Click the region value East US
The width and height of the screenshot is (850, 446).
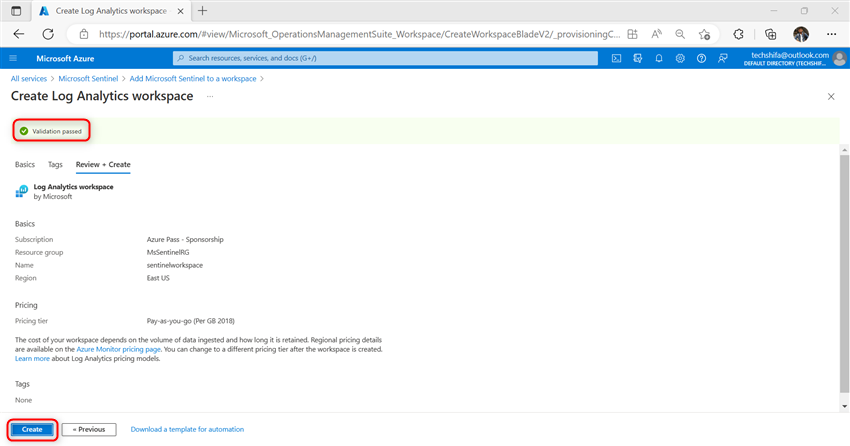pyautogui.click(x=158, y=278)
